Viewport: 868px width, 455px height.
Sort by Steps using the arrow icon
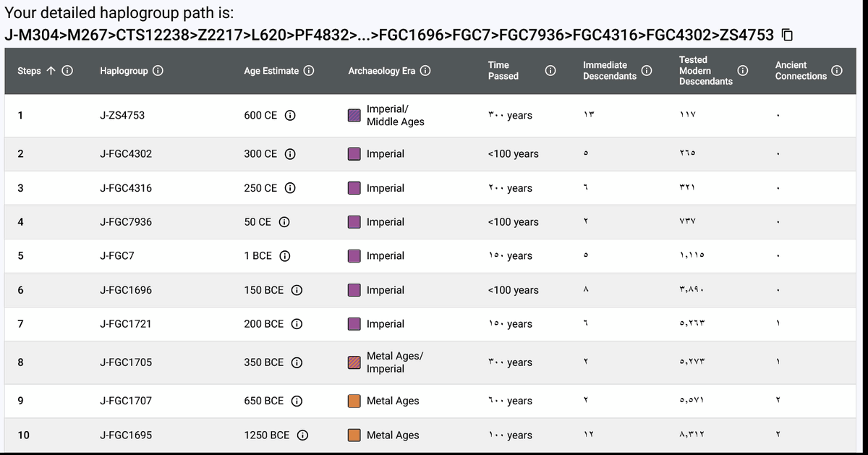coord(51,71)
